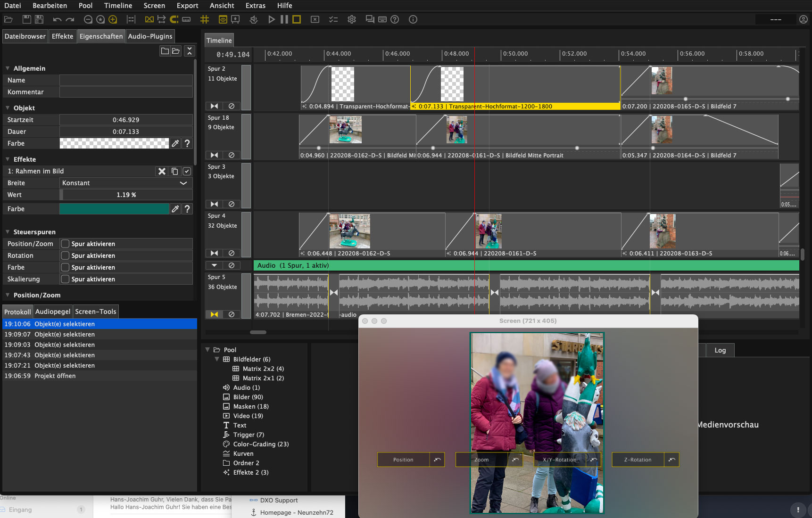This screenshot has height=518, width=812.
Task: Copy the Rahmen im Bild effect
Action: pos(175,171)
